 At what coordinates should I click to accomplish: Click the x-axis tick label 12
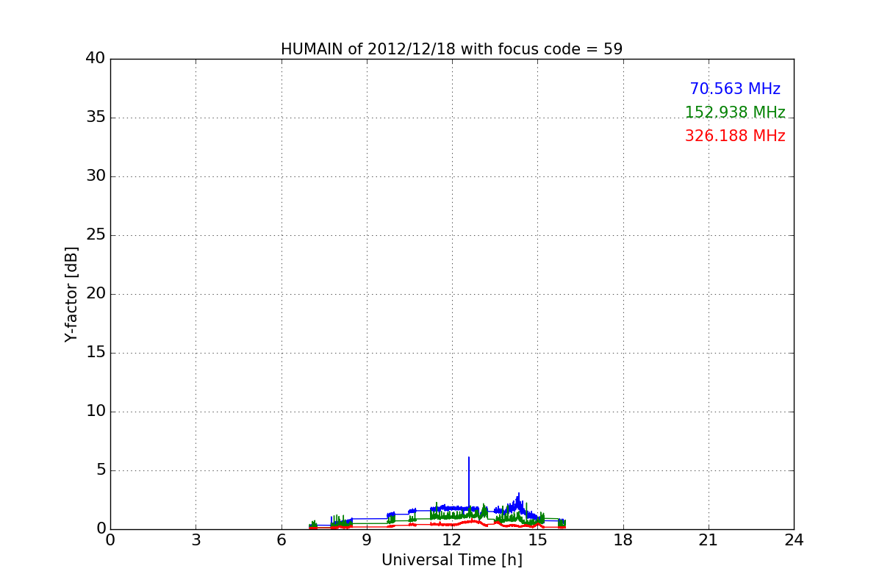coord(452,540)
